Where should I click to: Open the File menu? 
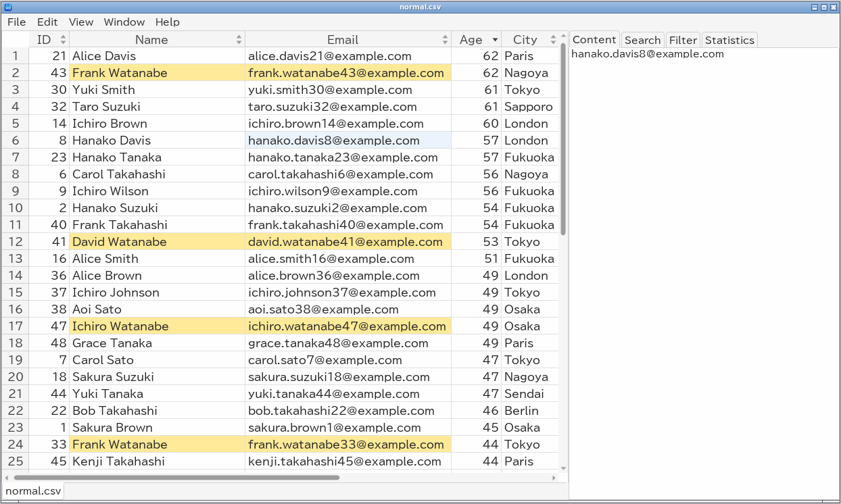pos(16,22)
